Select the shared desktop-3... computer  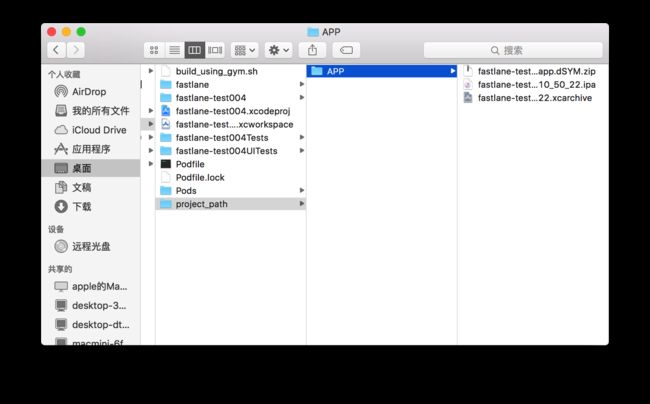coord(91,305)
